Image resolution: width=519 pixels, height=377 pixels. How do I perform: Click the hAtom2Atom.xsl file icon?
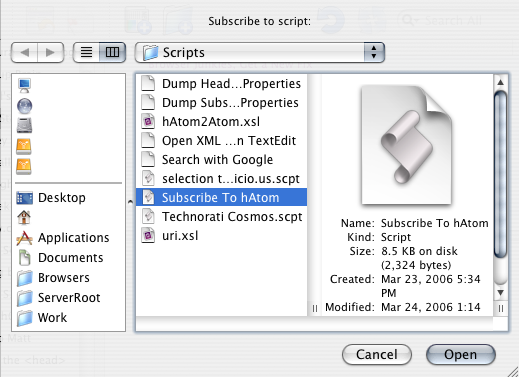click(x=148, y=121)
